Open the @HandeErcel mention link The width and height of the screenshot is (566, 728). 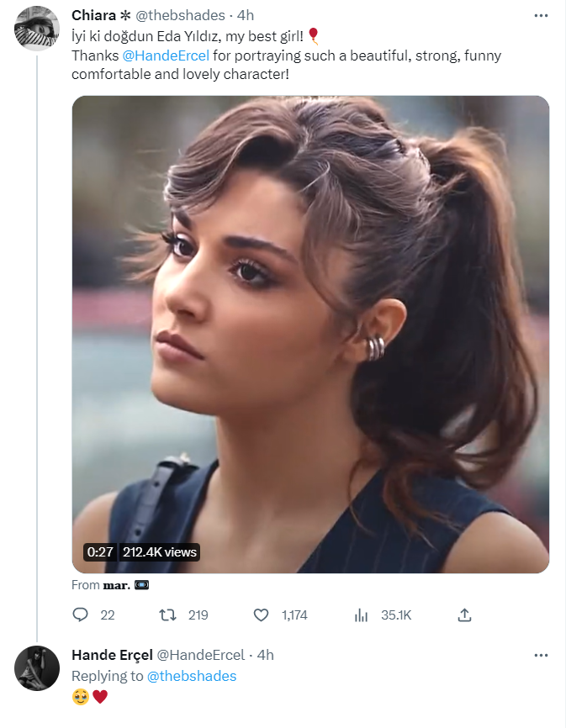(x=166, y=55)
